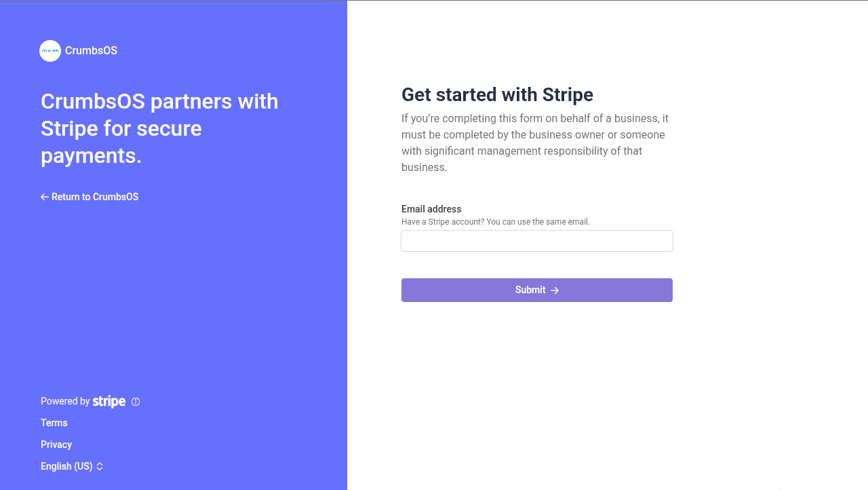Follow the Return to CrumbsOS link
The height and width of the screenshot is (490, 868).
(95, 197)
